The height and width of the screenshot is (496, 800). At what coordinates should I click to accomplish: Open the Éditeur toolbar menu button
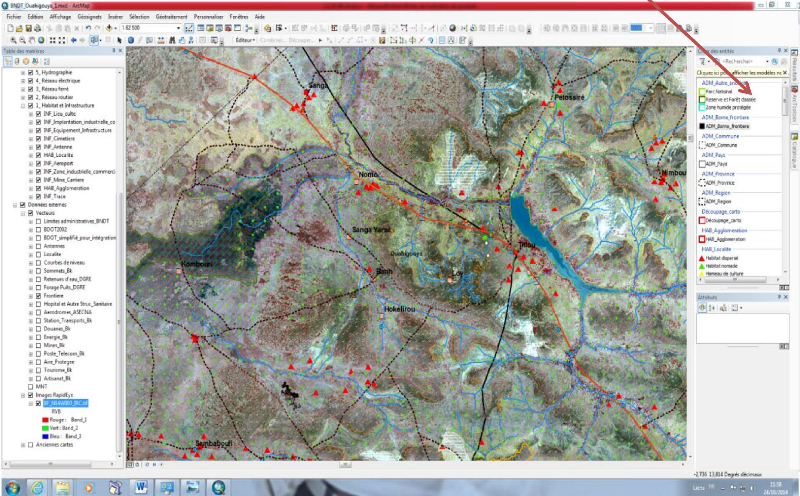pos(245,41)
